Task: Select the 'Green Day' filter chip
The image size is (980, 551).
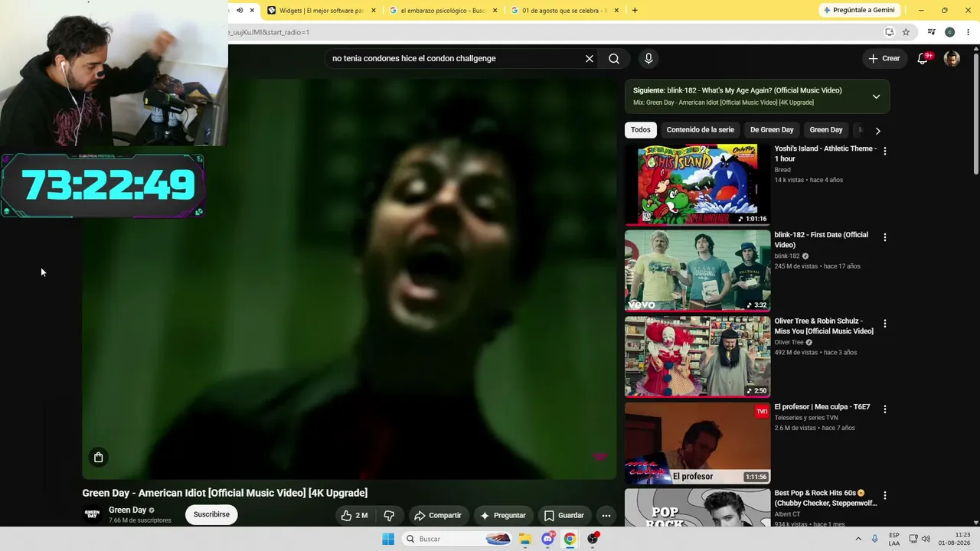Action: pos(826,130)
